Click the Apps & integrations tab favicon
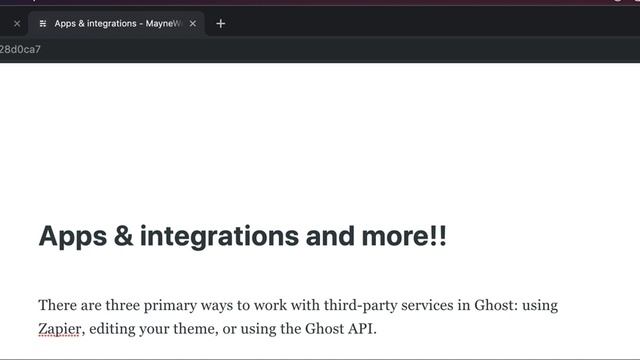 43,24
